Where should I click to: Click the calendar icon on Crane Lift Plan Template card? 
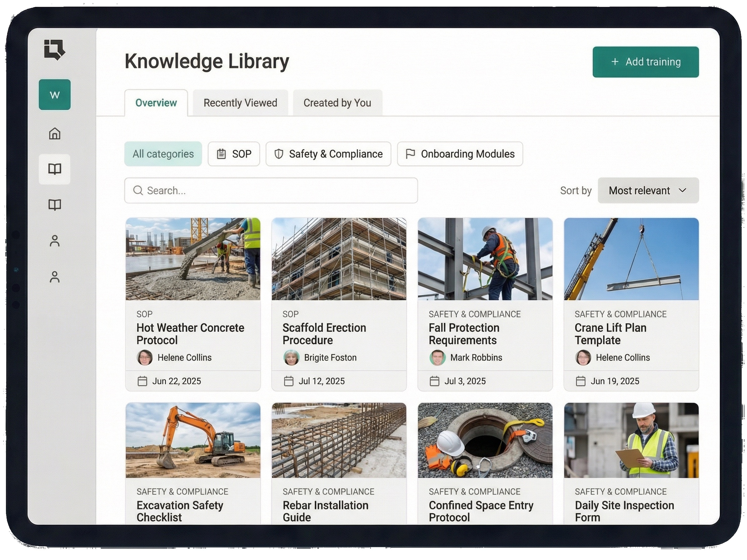tap(581, 381)
